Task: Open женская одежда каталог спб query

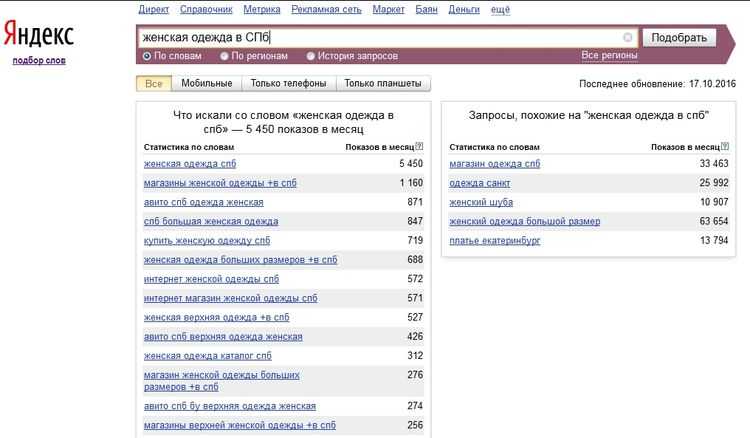Action: pos(208,356)
